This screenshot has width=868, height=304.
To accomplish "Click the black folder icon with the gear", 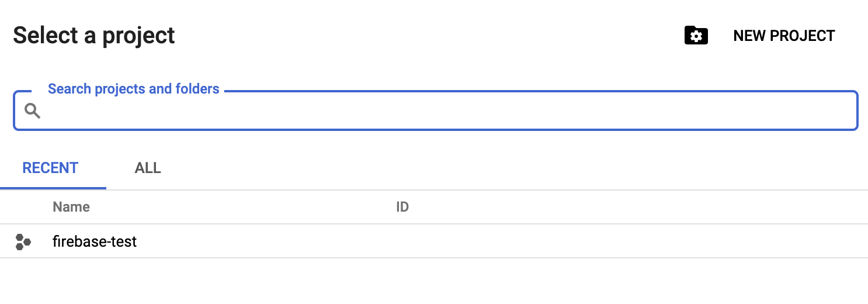I will pyautogui.click(x=696, y=36).
